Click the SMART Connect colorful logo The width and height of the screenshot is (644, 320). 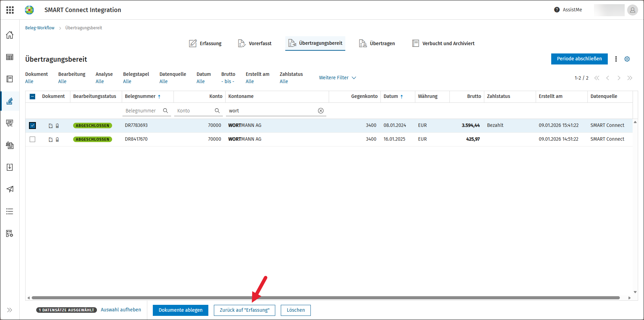(29, 10)
